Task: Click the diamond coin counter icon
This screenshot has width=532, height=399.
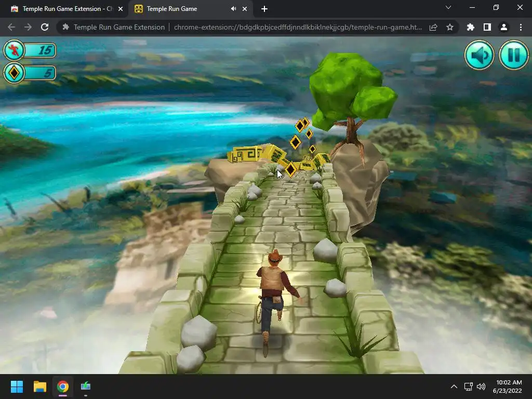Action: [14, 73]
